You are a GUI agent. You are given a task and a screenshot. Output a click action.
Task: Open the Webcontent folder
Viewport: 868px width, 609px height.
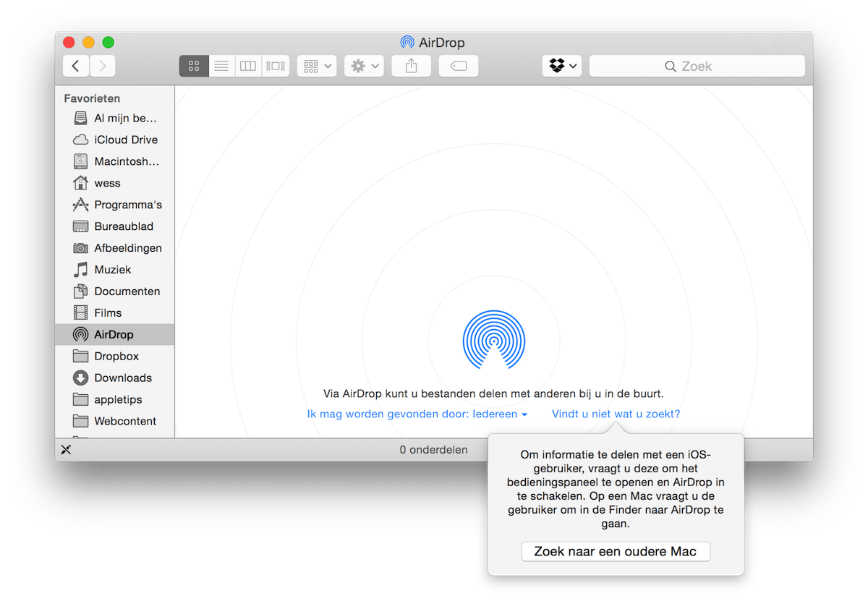pyautogui.click(x=115, y=422)
